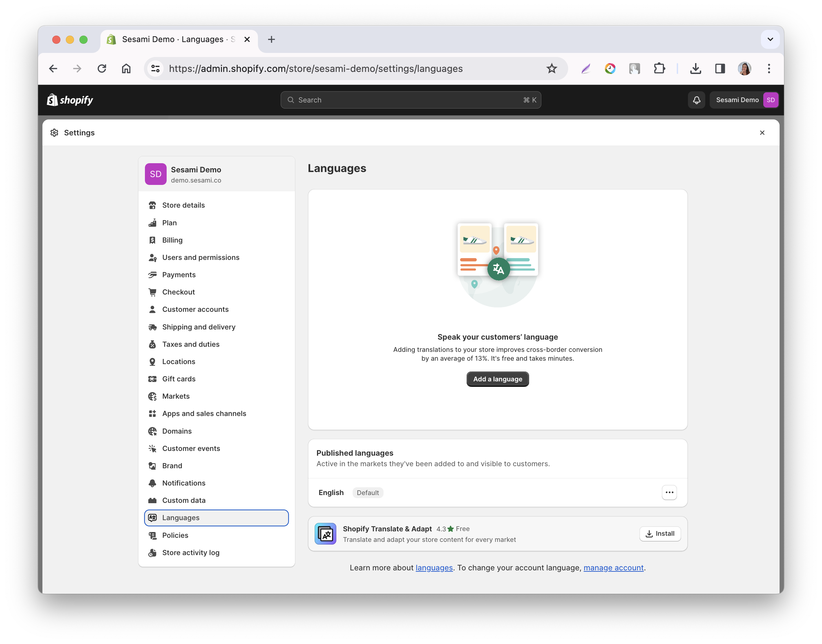822x644 pixels.
Task: Open a new browser tab
Action: 271,39
